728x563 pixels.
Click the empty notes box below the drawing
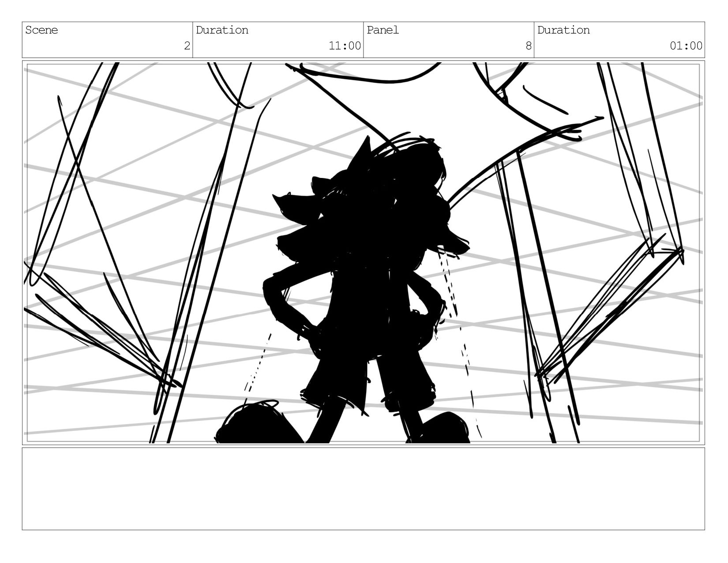click(363, 489)
